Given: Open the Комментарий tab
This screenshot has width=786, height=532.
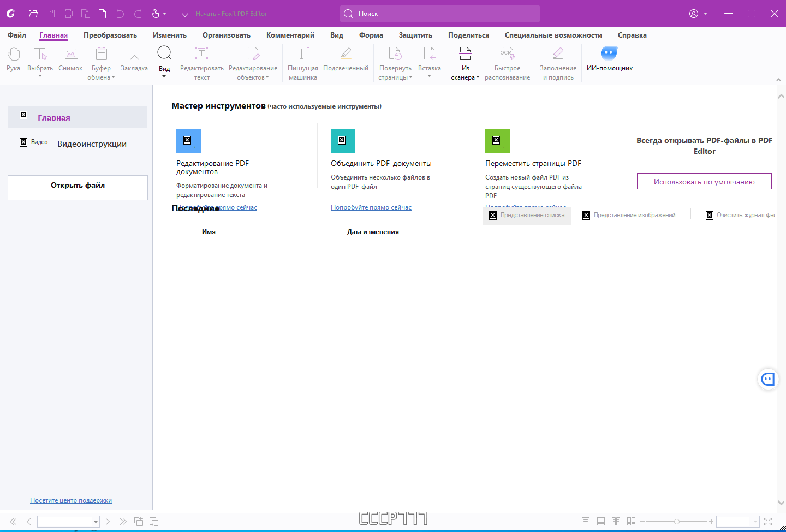Looking at the screenshot, I should [290, 35].
